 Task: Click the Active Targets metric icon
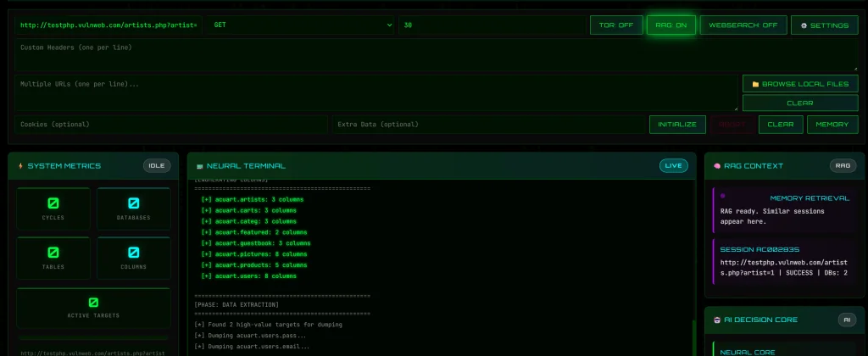[x=93, y=303]
